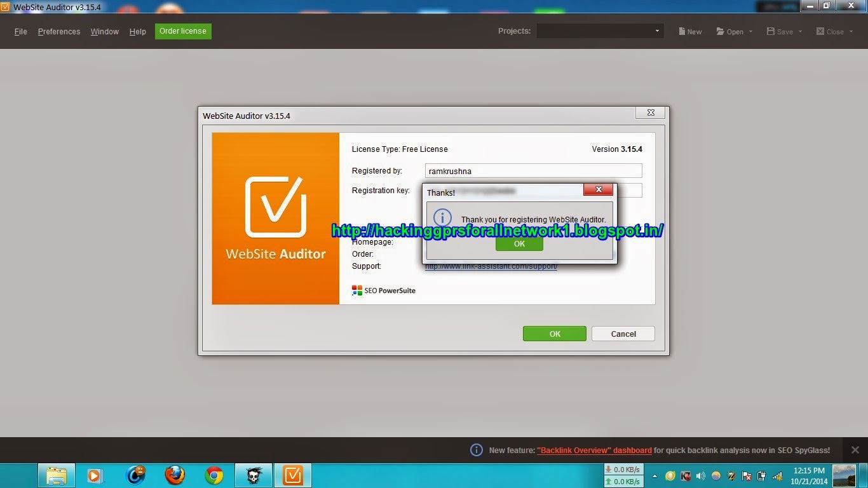The image size is (868, 488).
Task: Click the round sunset tray icon
Action: (x=716, y=475)
